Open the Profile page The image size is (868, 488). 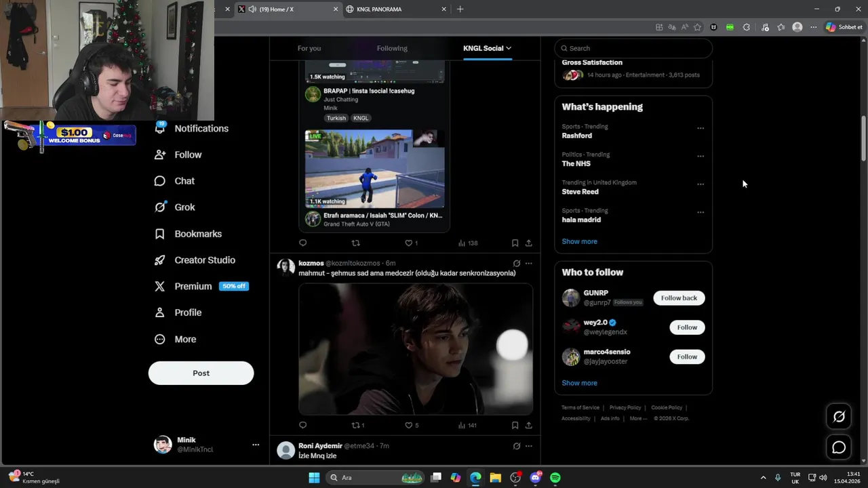coord(178,312)
